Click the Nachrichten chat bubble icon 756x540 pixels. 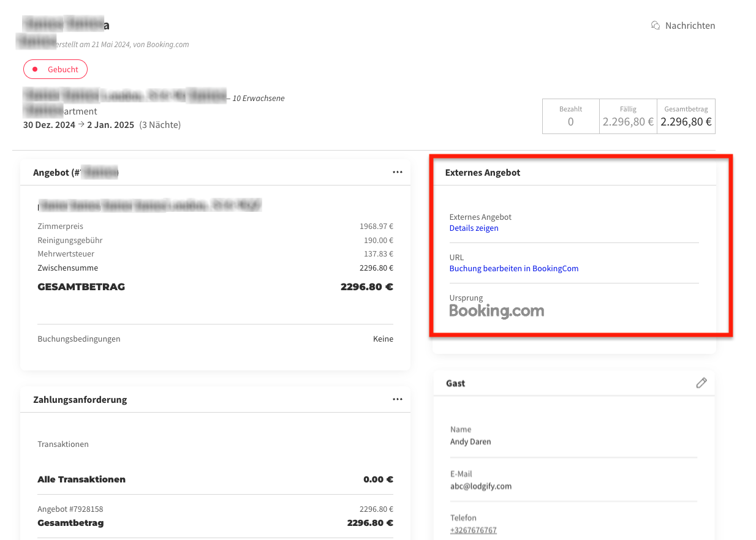(x=655, y=26)
